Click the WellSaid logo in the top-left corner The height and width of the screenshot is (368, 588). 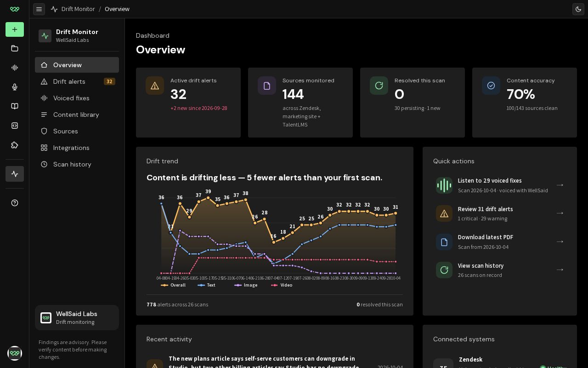(15, 9)
